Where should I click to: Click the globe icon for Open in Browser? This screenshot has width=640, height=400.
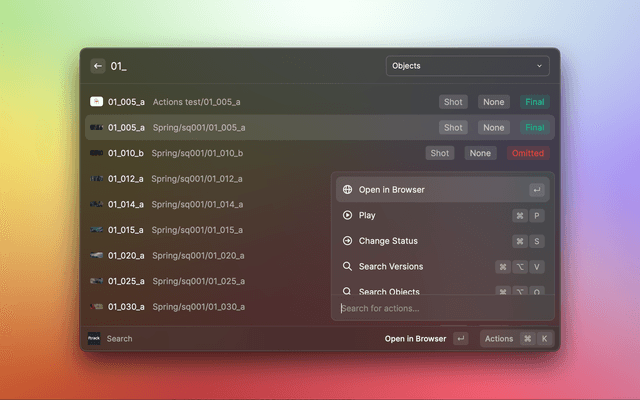tap(347, 189)
